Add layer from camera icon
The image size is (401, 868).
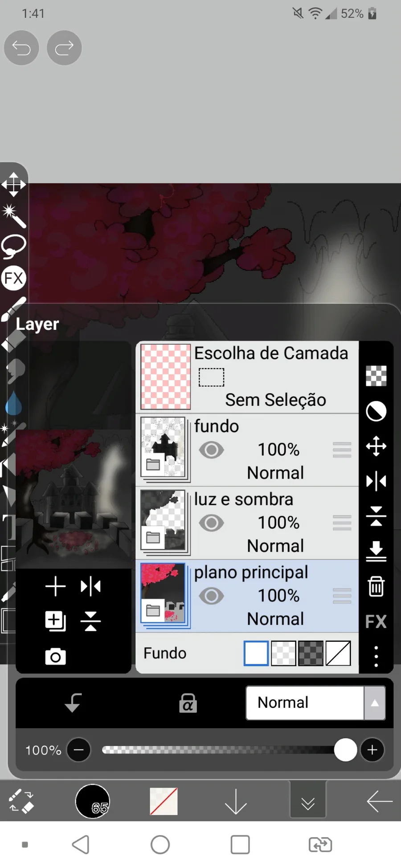click(x=56, y=657)
